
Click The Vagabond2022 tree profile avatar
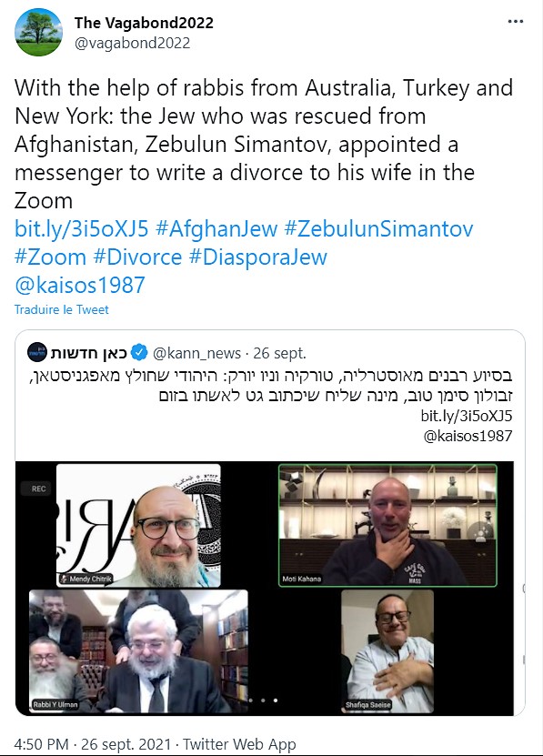click(x=38, y=33)
